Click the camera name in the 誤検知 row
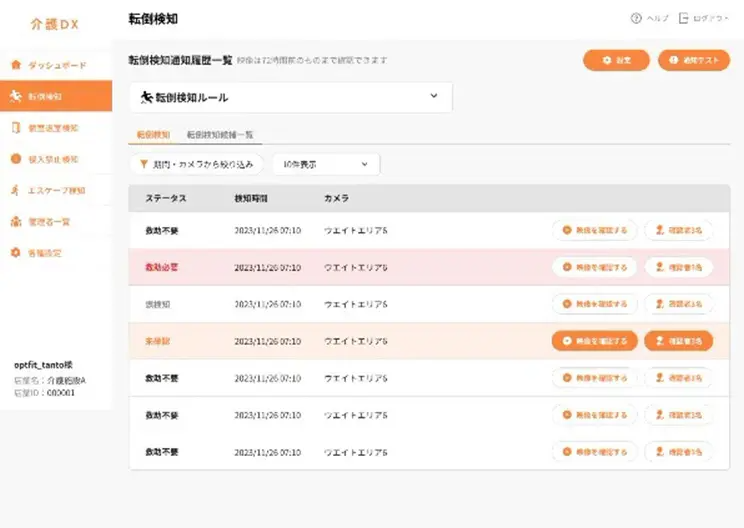This screenshot has width=744, height=528. point(355,304)
